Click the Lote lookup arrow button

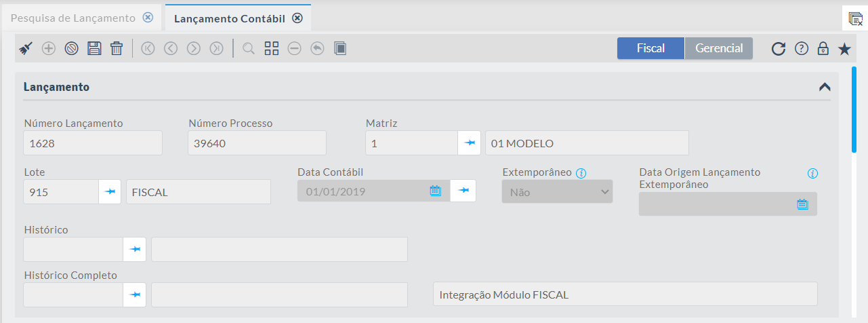tap(110, 192)
